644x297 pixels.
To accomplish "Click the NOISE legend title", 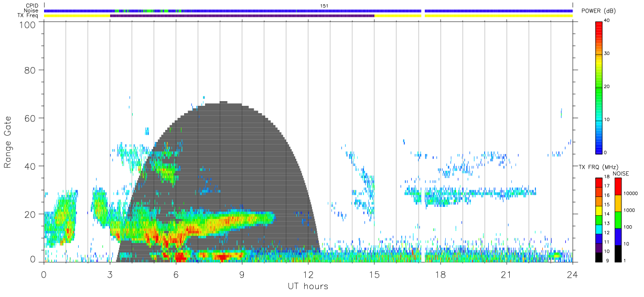I will tap(620, 173).
